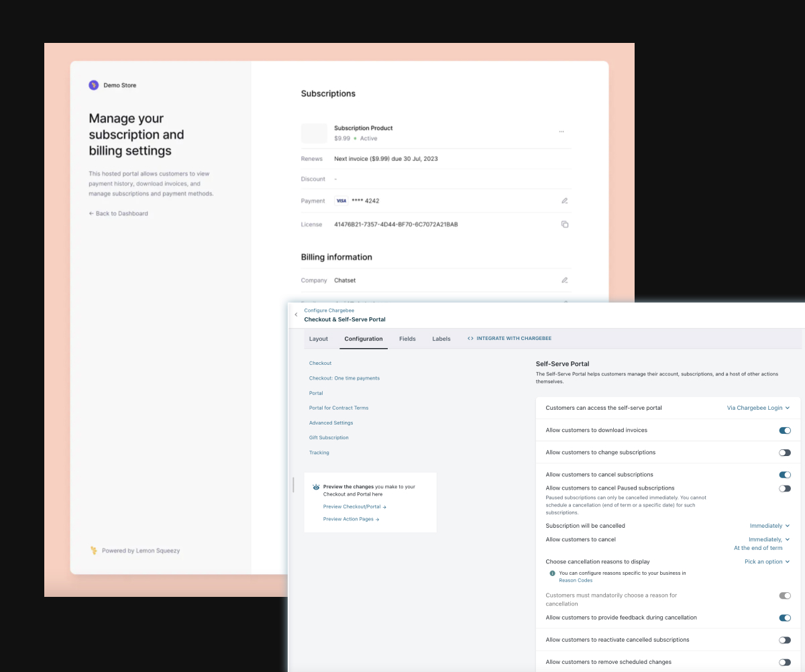
Task: Click the edit pencil next to payment card 4242
Action: [564, 201]
